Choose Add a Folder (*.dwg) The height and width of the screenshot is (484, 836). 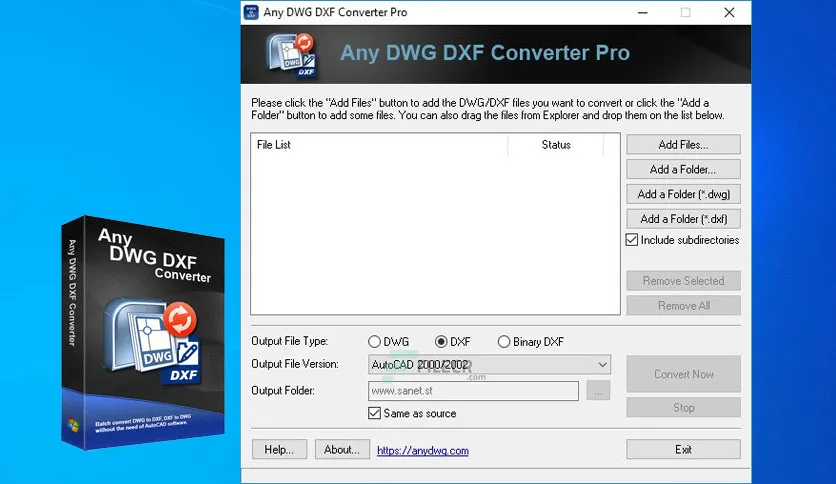pyautogui.click(x=683, y=194)
